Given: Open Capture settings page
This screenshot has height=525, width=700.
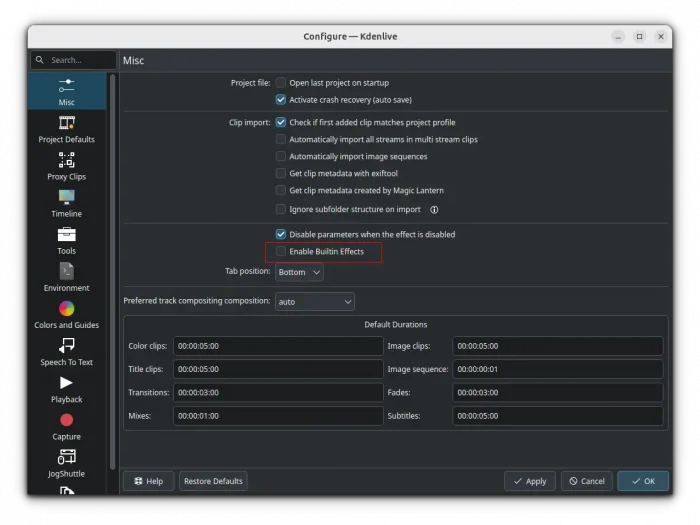Looking at the screenshot, I should [x=67, y=426].
